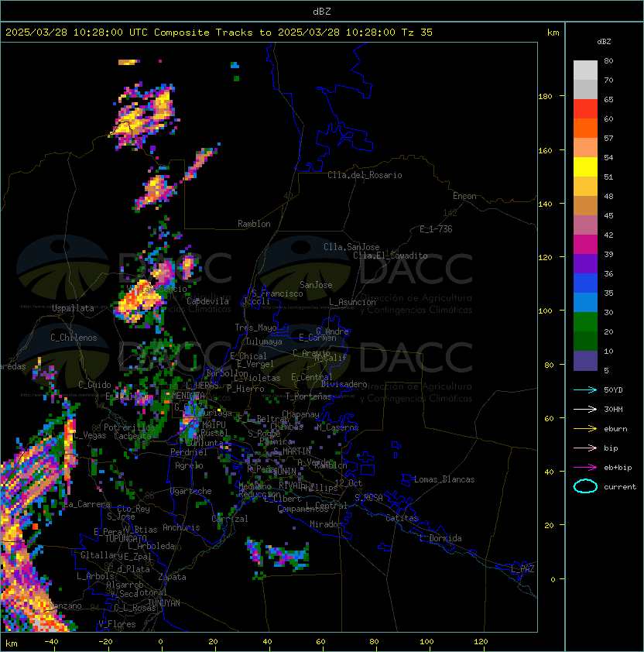Click the '140' tick on the vertical km axis
644x652 pixels.
[x=545, y=204]
